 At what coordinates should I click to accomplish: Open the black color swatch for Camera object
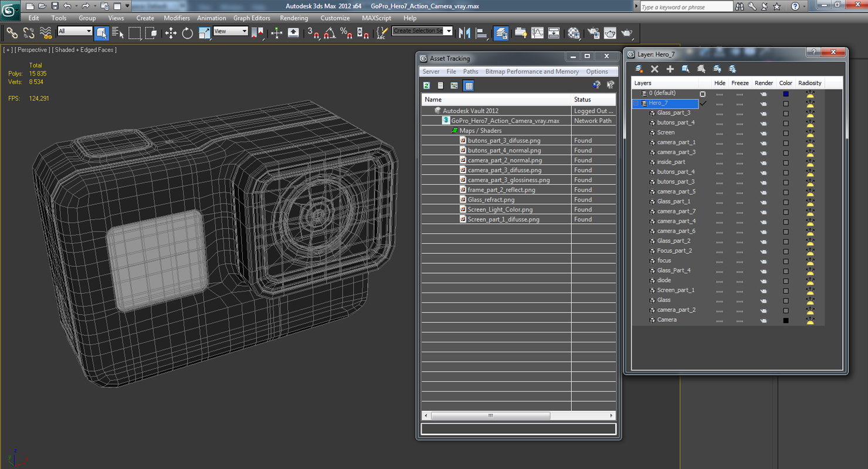click(786, 321)
